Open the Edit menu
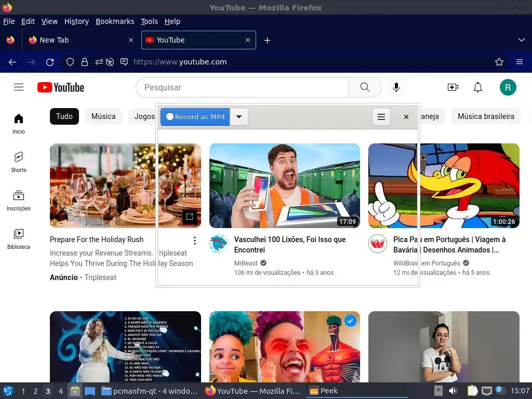The width and height of the screenshot is (532, 399). [28, 21]
